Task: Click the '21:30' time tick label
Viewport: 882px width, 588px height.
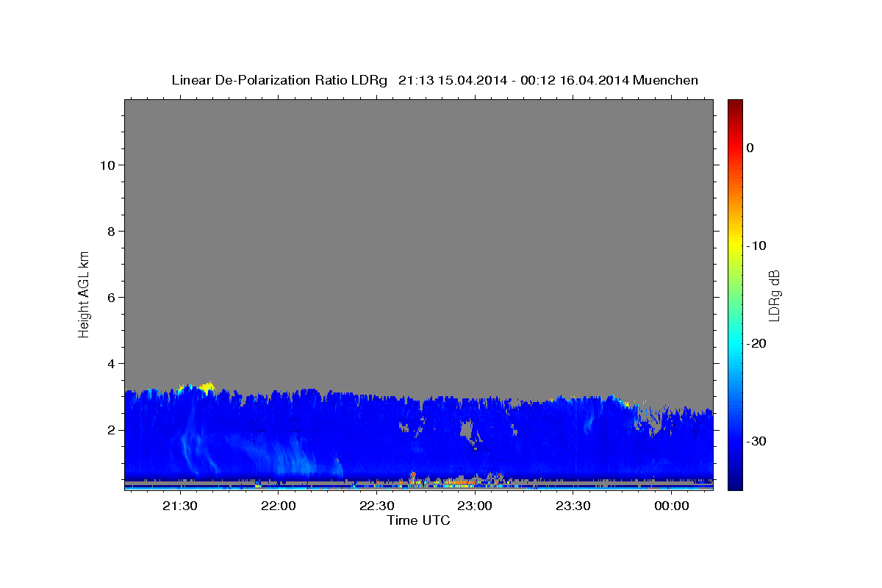Action: [x=179, y=506]
